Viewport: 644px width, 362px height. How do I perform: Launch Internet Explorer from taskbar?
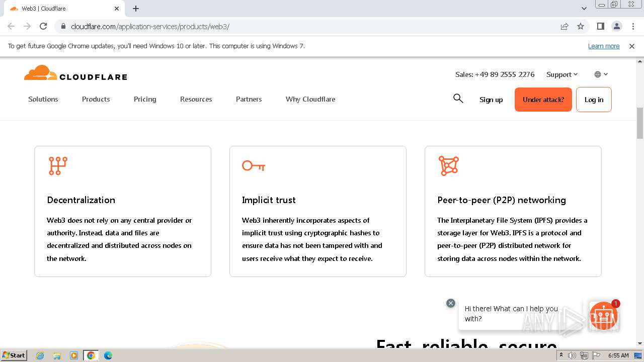tap(40, 355)
